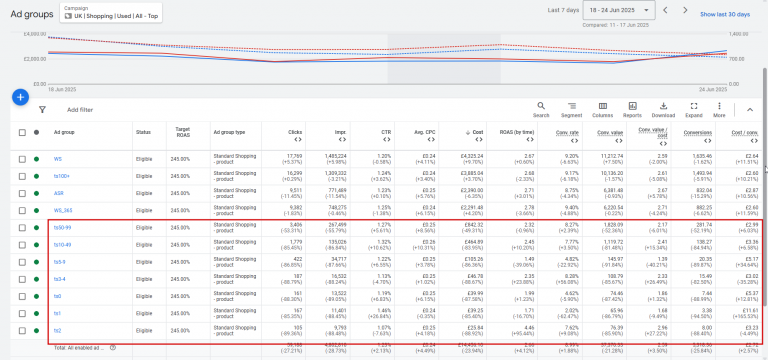
Task: Click help icon beside Total row
Action: pos(113,348)
